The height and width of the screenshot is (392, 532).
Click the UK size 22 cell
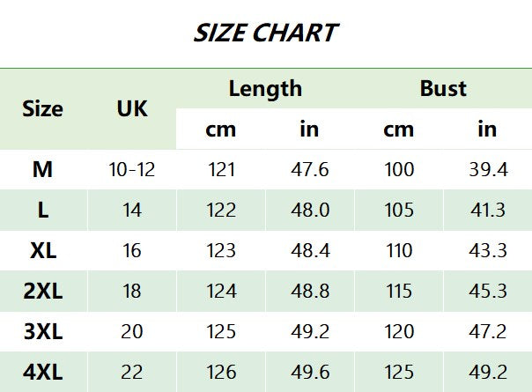pyautogui.click(x=132, y=372)
